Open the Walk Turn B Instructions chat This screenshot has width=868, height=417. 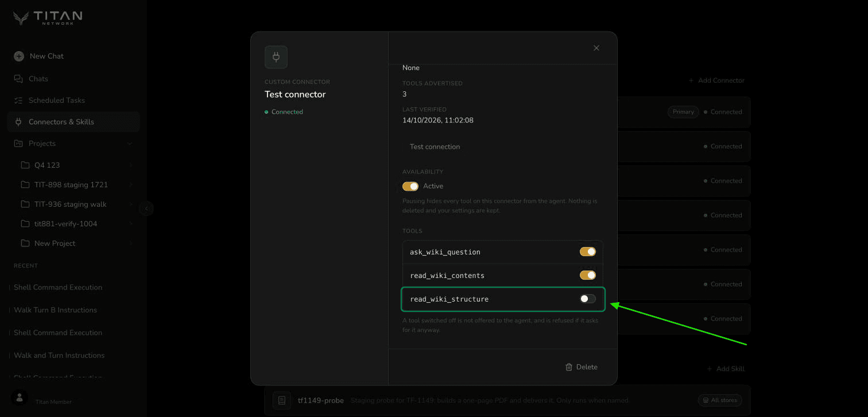55,310
